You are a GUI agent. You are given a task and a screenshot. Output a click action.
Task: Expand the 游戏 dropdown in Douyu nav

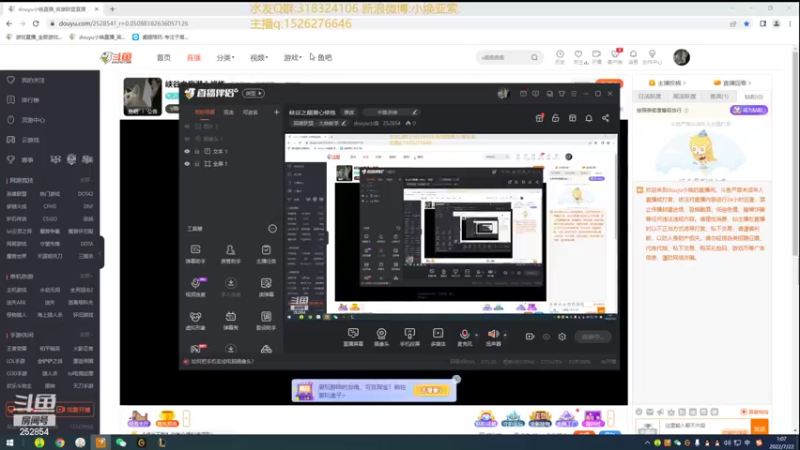292,58
